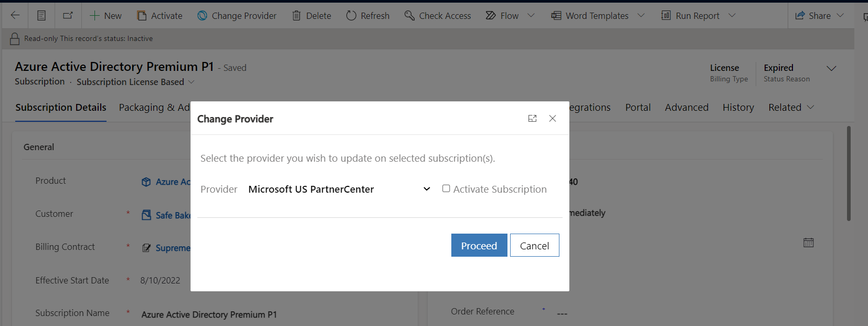Click the customer account icon
This screenshot has height=326, width=868.
click(x=146, y=215)
